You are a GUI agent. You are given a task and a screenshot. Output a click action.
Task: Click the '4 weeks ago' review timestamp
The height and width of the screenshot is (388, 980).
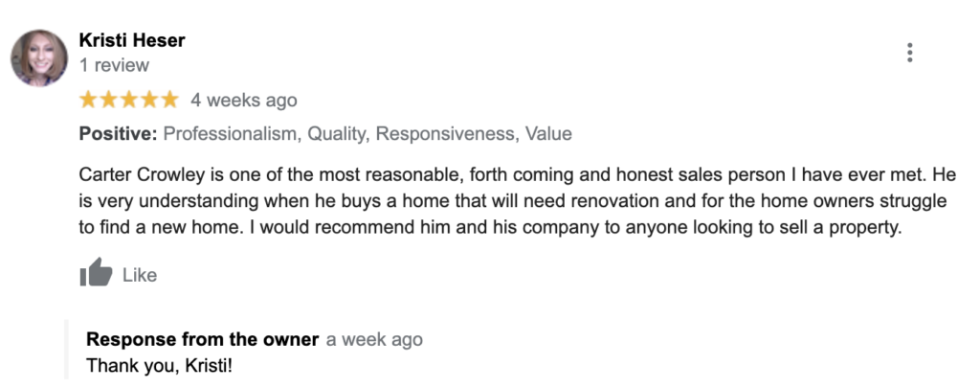[x=244, y=101]
